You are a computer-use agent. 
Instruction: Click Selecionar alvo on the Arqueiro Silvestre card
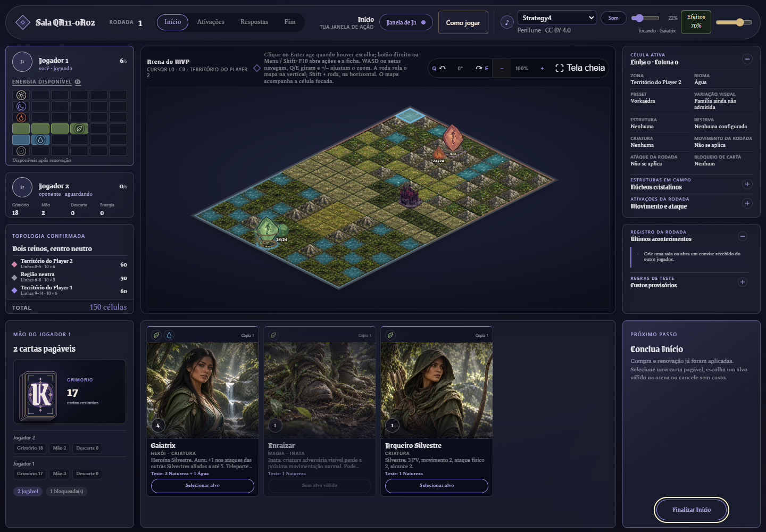(437, 486)
